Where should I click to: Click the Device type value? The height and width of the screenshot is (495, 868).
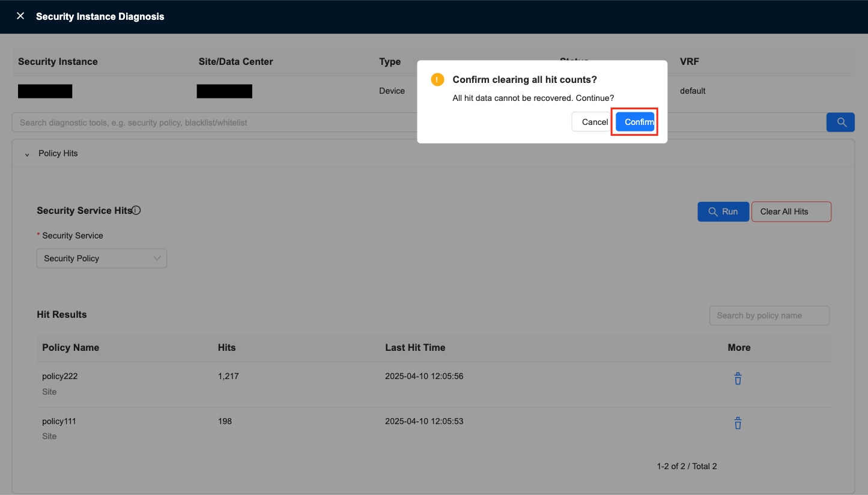pos(392,91)
